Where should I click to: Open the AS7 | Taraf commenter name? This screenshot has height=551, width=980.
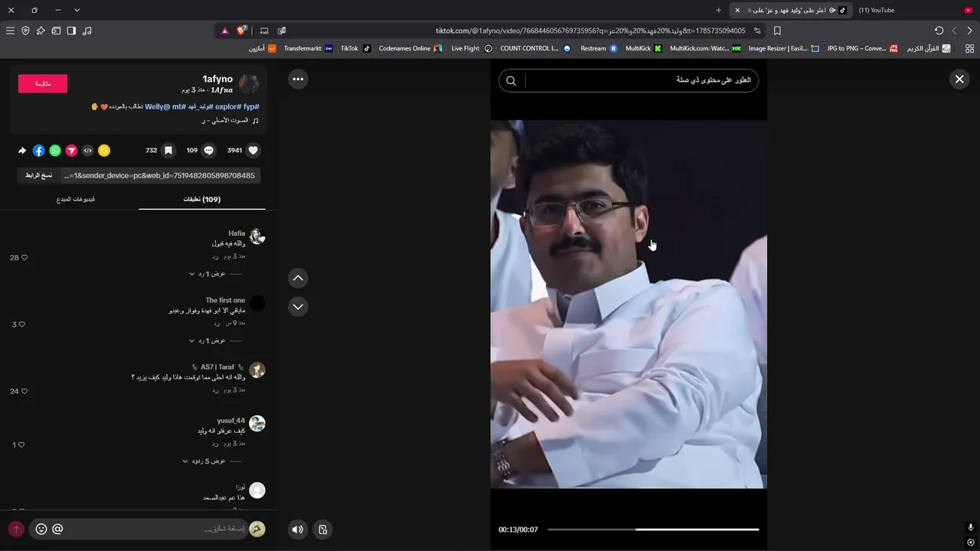(x=217, y=367)
